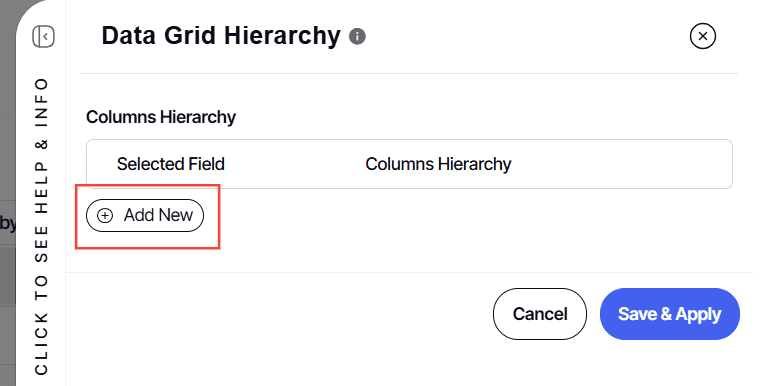764x386 pixels.
Task: Add a new hierarchy row
Action: click(x=145, y=215)
